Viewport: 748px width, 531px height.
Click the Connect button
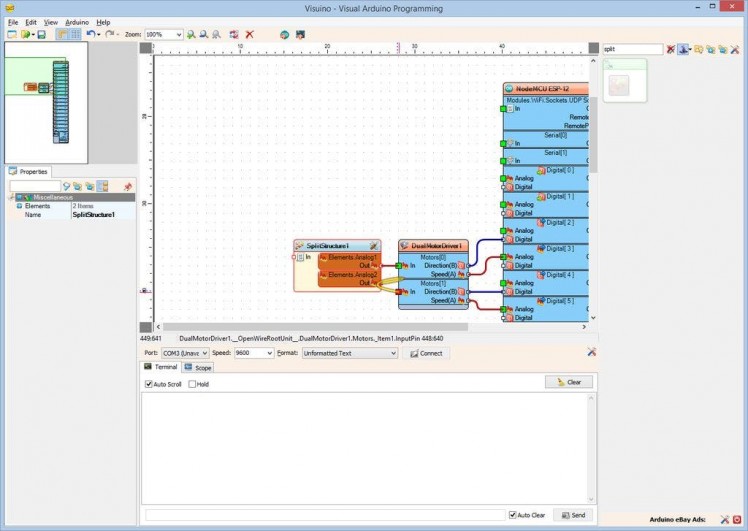426,353
